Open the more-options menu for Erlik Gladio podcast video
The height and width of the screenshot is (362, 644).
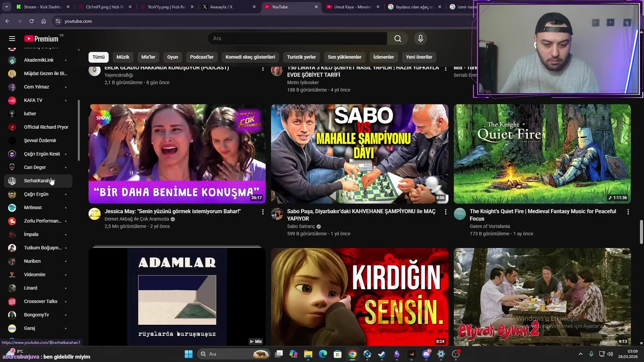263,68
